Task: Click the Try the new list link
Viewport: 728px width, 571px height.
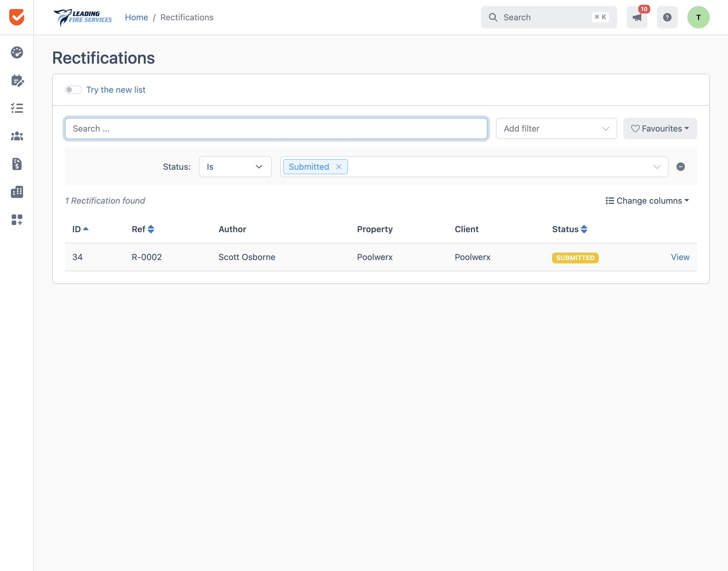Action: click(116, 90)
